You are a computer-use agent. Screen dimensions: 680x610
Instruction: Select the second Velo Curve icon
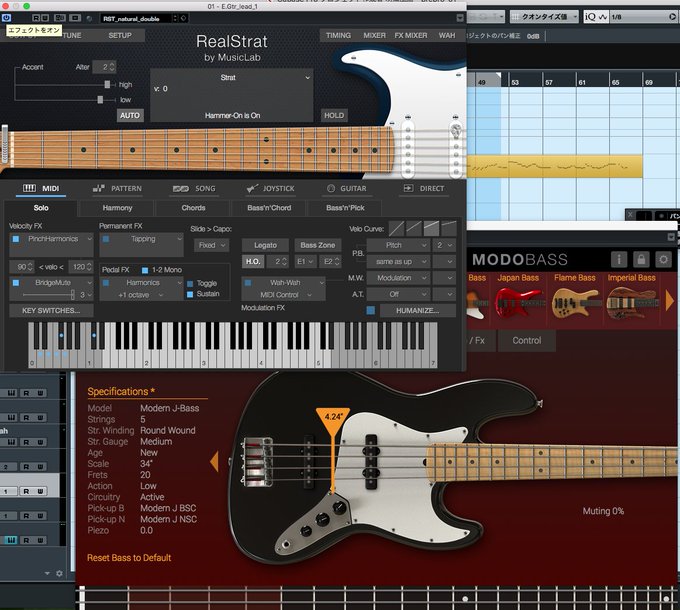[x=414, y=228]
